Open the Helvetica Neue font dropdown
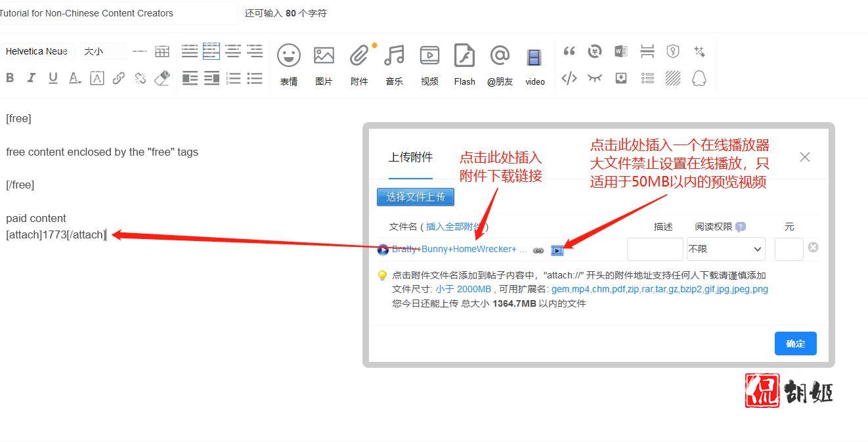The image size is (868, 442). (37, 51)
